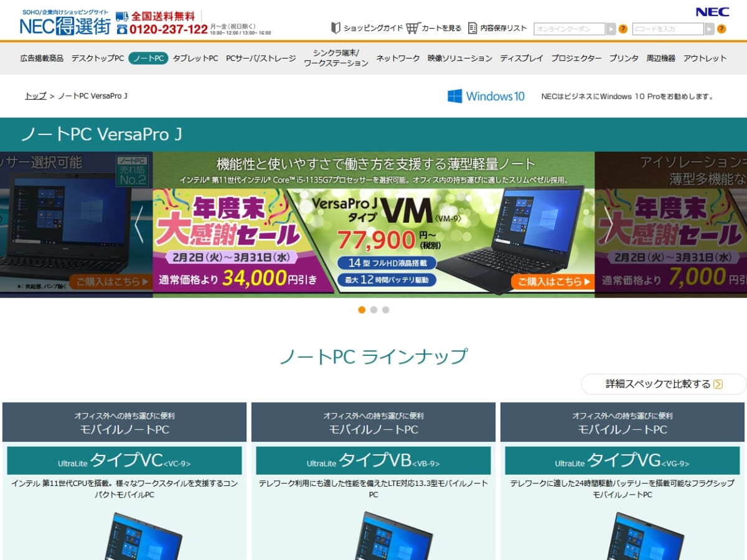The width and height of the screenshot is (747, 560).
Task: Open シンクラ端末/ワークステーション menu
Action: 336,58
